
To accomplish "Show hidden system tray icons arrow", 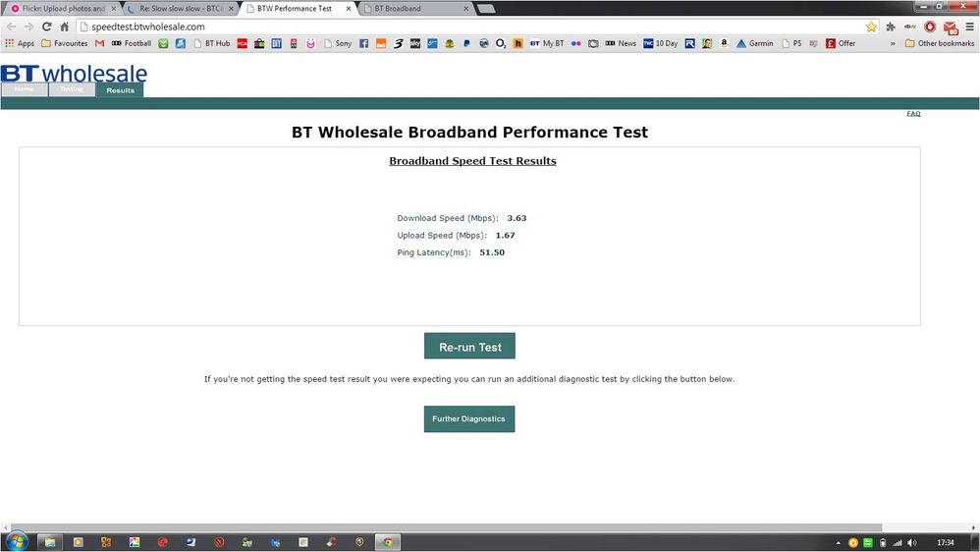I will 838,542.
